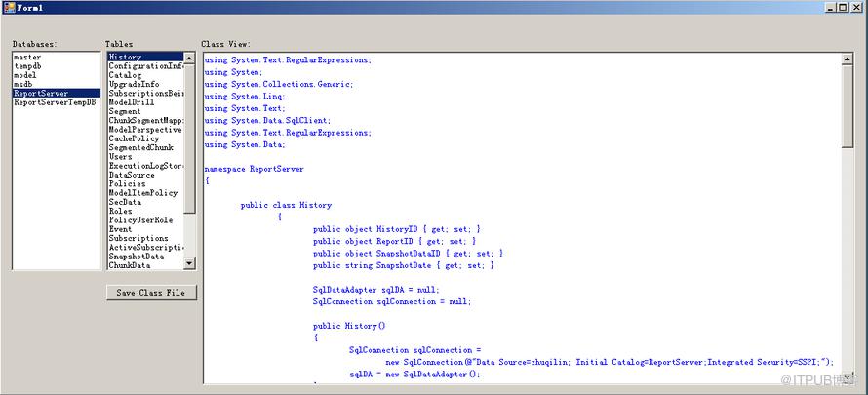Select the History table
The image size is (868, 395).
tap(145, 57)
